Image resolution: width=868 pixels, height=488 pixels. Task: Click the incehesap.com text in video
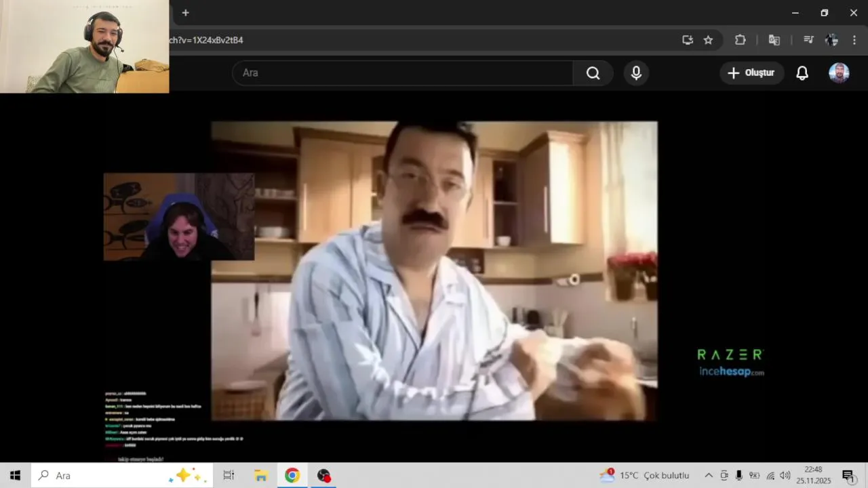tap(732, 371)
